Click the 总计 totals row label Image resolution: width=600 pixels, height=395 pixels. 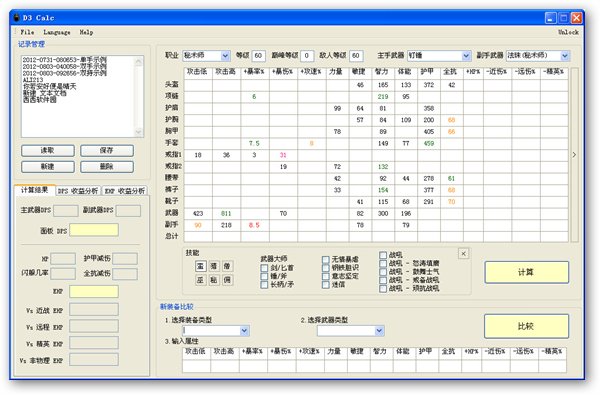[x=172, y=236]
